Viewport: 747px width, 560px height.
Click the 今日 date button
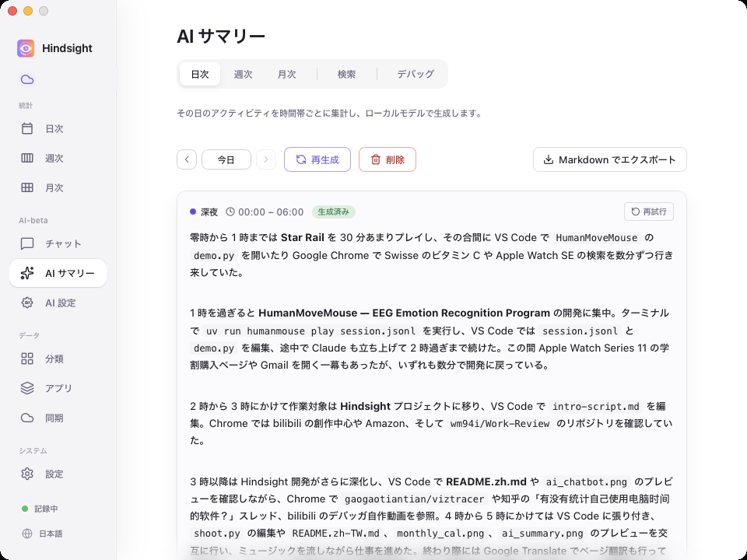(x=226, y=159)
